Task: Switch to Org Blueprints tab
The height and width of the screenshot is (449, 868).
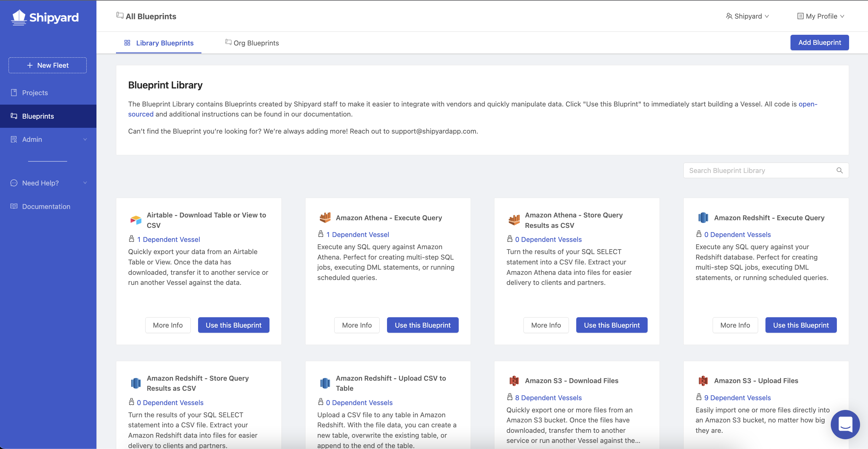Action: tap(252, 43)
